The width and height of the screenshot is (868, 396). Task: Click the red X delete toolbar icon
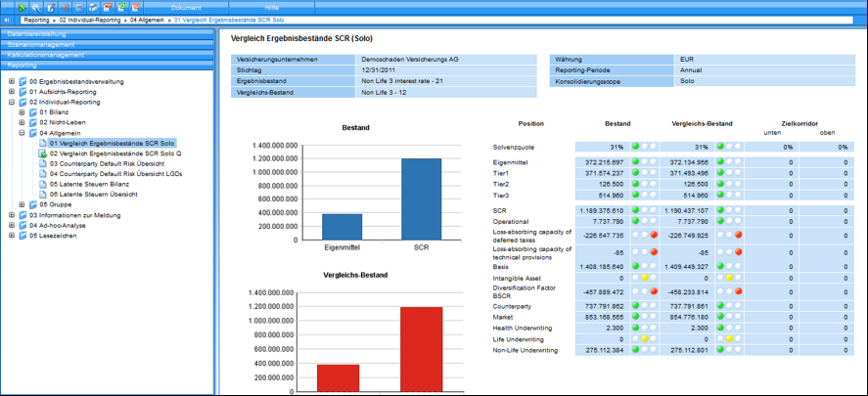(x=65, y=7)
